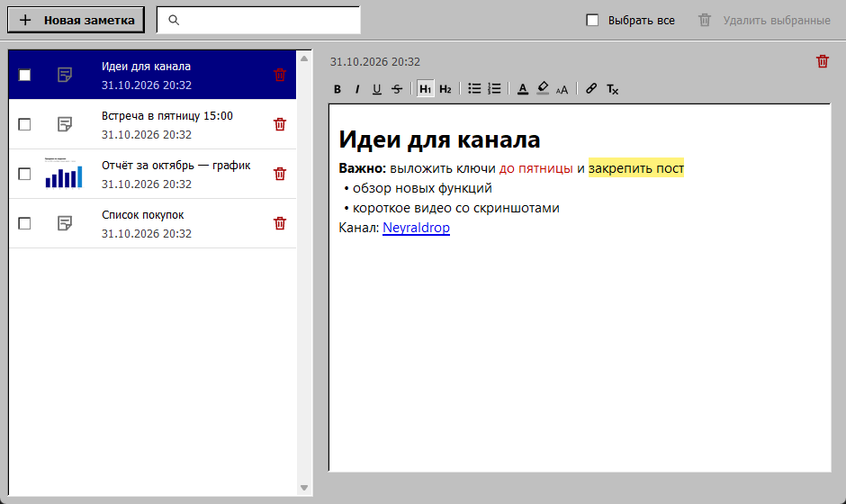This screenshot has height=504, width=846.
Task: Click the 'Удалить выбранные' label
Action: pos(777,21)
